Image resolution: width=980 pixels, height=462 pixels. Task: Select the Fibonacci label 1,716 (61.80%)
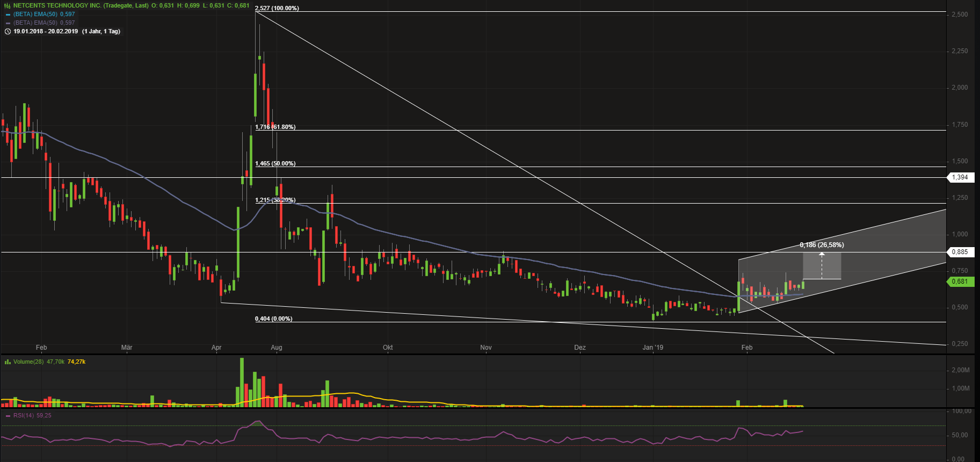coord(275,127)
